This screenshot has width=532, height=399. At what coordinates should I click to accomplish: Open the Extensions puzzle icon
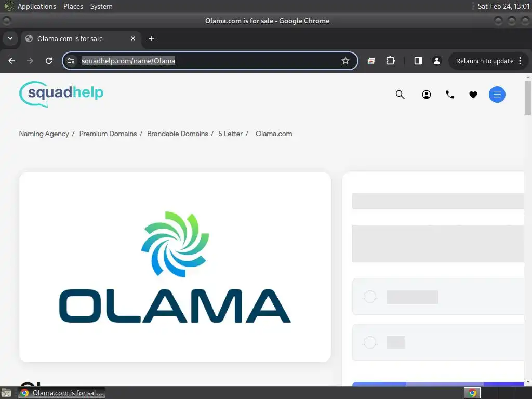click(x=390, y=61)
